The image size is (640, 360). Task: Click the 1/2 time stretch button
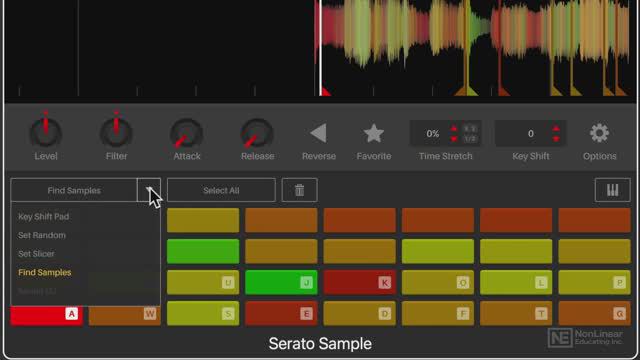[470, 139]
